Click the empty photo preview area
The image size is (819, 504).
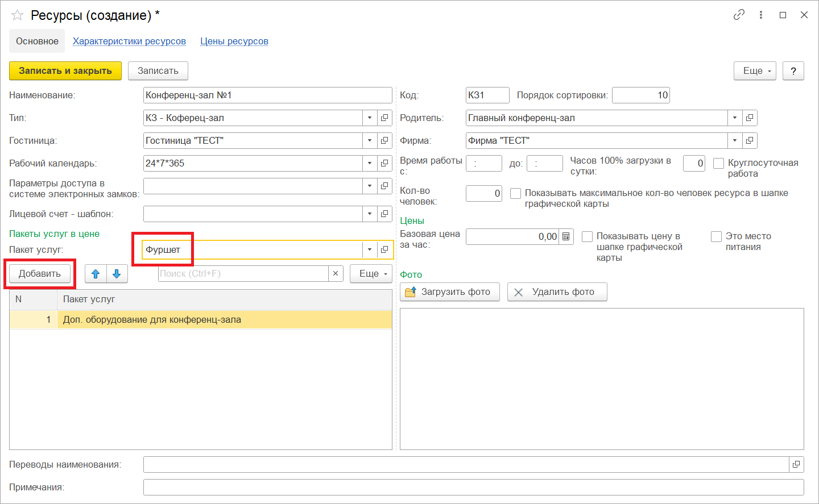[x=602, y=379]
